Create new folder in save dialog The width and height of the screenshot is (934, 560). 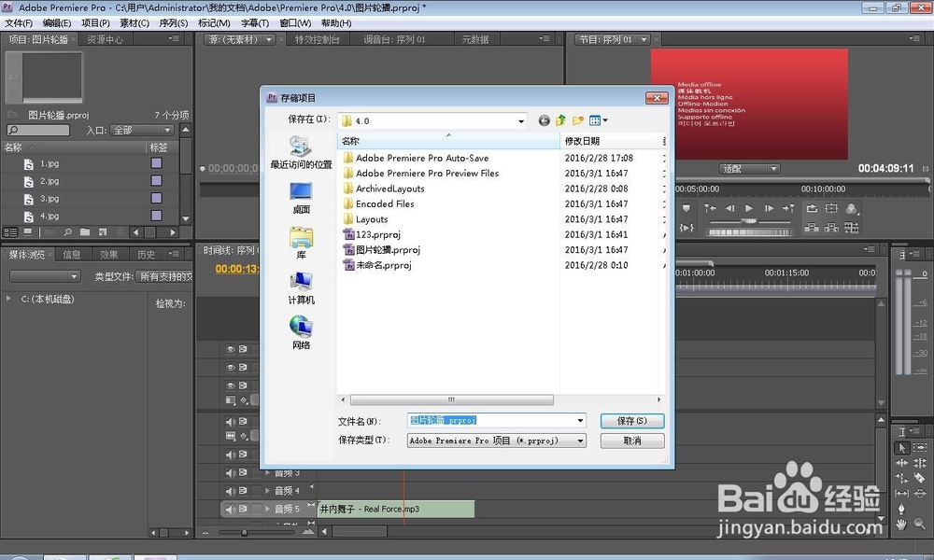point(577,120)
